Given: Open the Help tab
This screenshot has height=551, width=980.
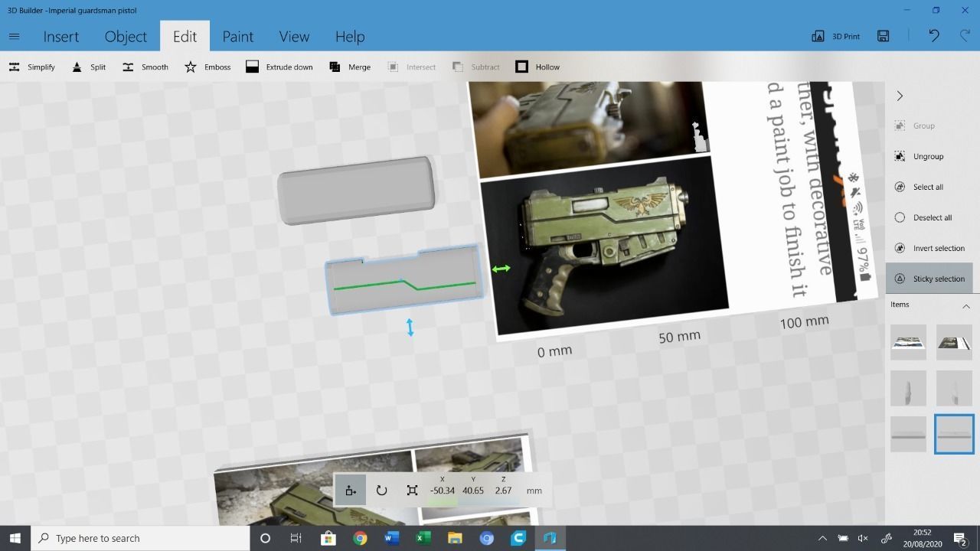Looking at the screenshot, I should pos(350,36).
